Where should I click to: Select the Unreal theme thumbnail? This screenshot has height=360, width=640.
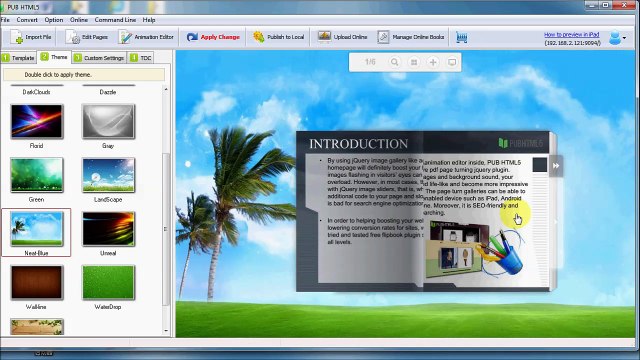108,229
